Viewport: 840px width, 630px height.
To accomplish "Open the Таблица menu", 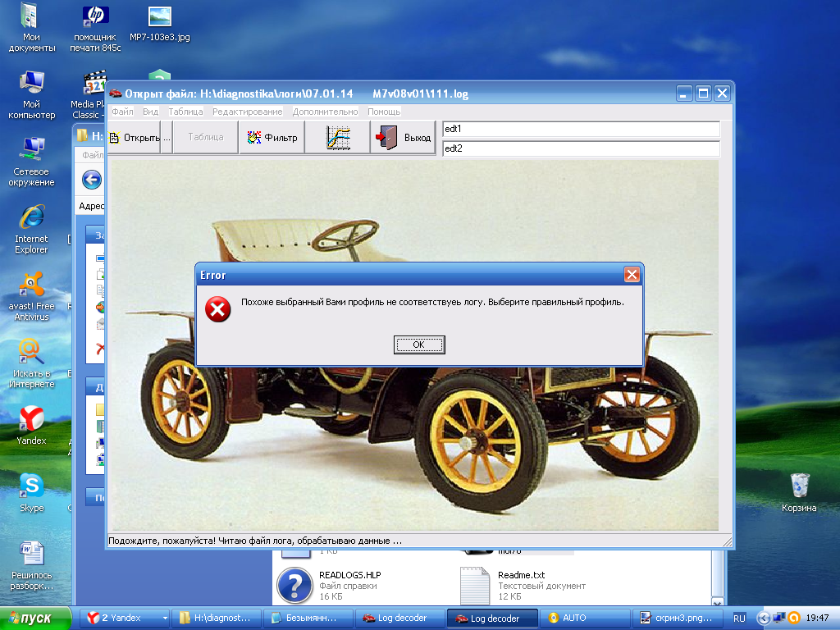I will 185,112.
